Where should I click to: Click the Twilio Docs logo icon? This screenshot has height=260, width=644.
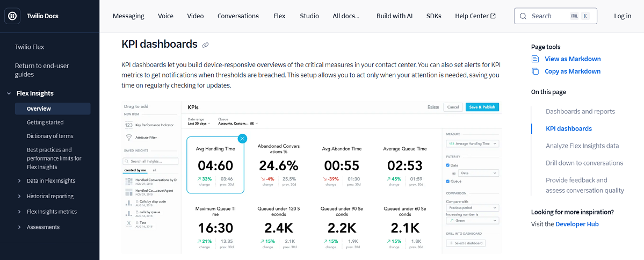pos(12,17)
